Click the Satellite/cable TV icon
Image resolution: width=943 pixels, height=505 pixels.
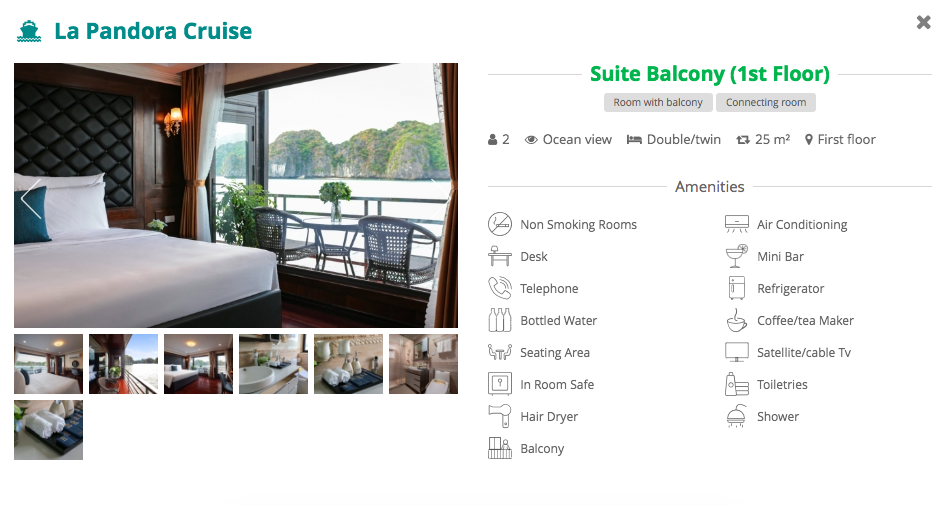point(736,353)
